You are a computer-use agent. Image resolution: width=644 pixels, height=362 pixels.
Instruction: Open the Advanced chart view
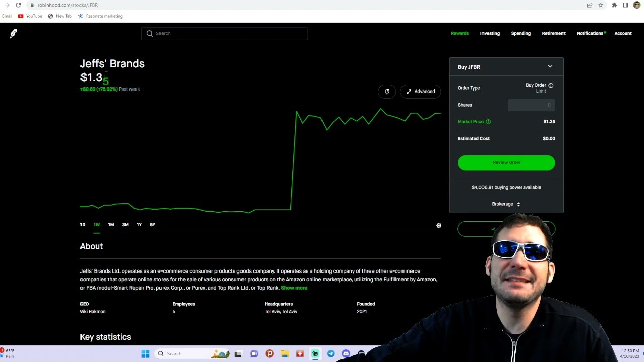click(x=421, y=92)
